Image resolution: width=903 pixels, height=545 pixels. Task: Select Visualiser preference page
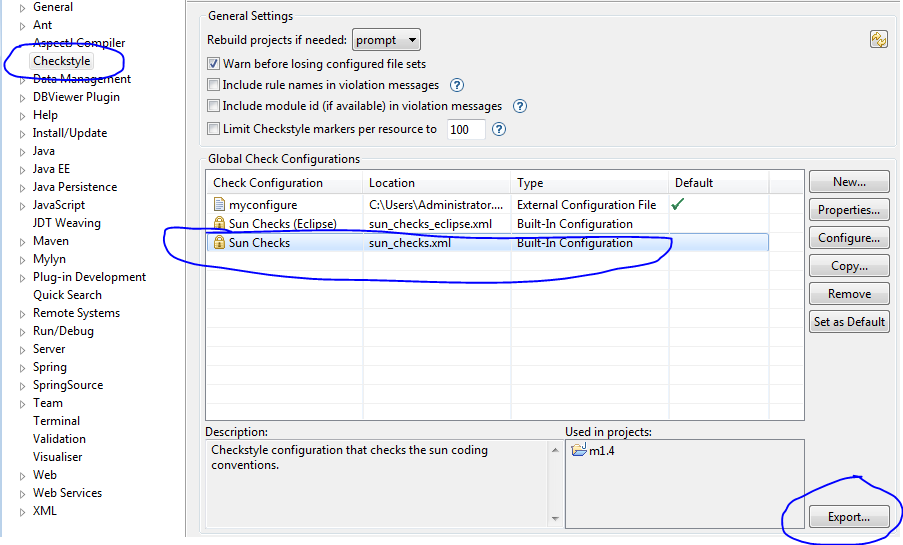pos(58,457)
